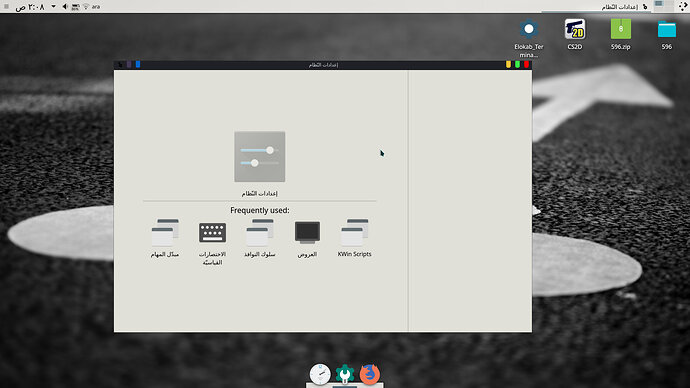Click the 'Frequently used:' heading

(260, 210)
